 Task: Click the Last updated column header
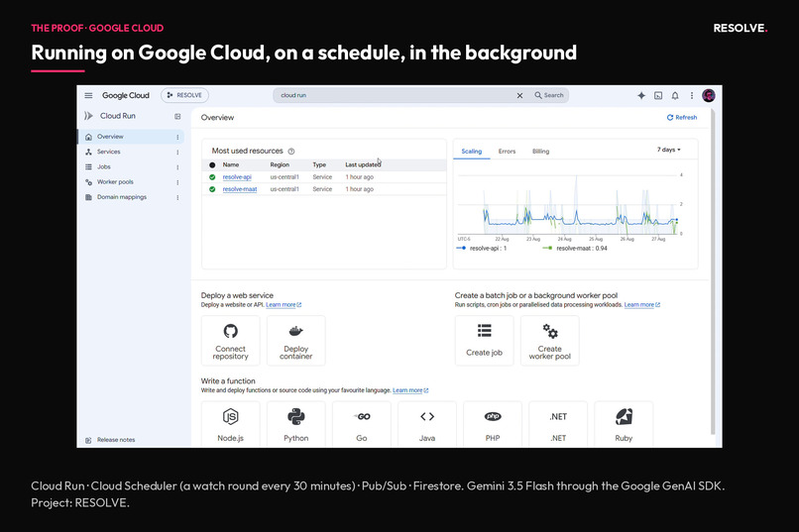[363, 164]
